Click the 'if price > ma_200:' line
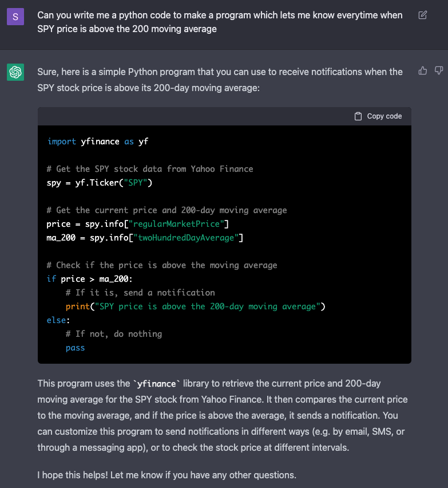Image resolution: width=448 pixels, height=488 pixels. pyautogui.click(x=89, y=279)
